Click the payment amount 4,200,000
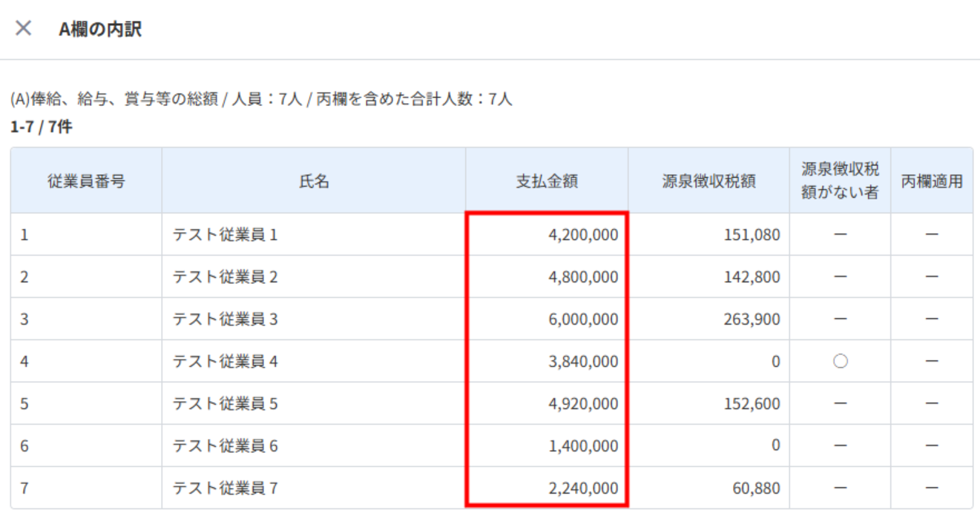This screenshot has height=513, width=980. (x=582, y=235)
